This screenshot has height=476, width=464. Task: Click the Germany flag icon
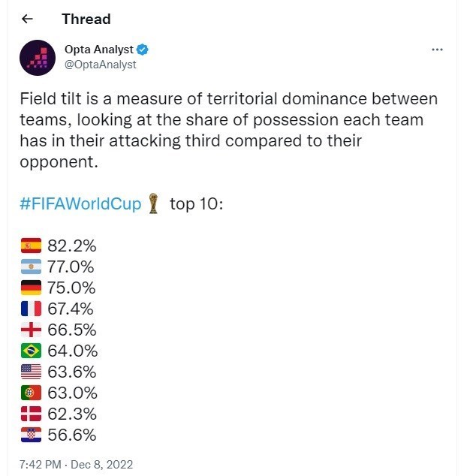point(31,288)
